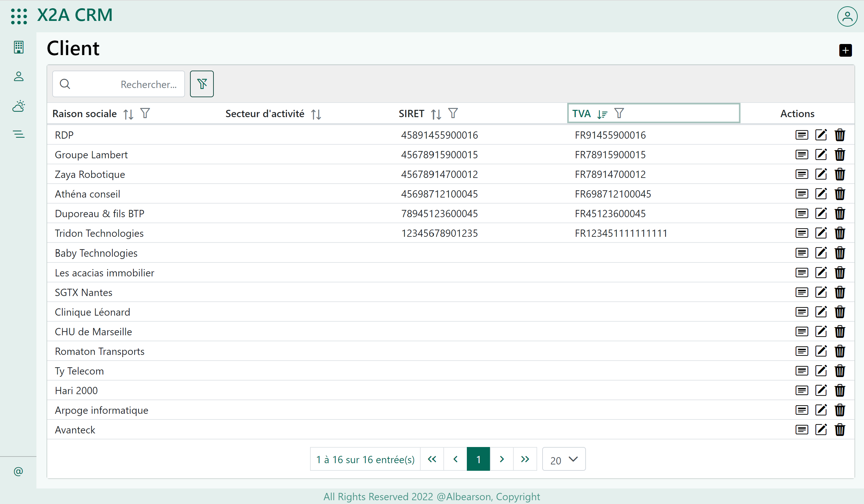Go to the last page of results
The height and width of the screenshot is (504, 864).
click(x=524, y=459)
